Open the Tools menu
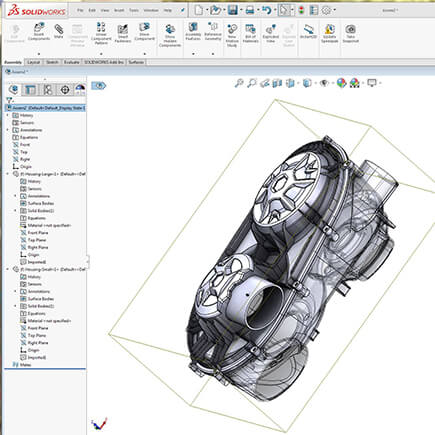The height and width of the screenshot is (435, 435). coord(134,10)
